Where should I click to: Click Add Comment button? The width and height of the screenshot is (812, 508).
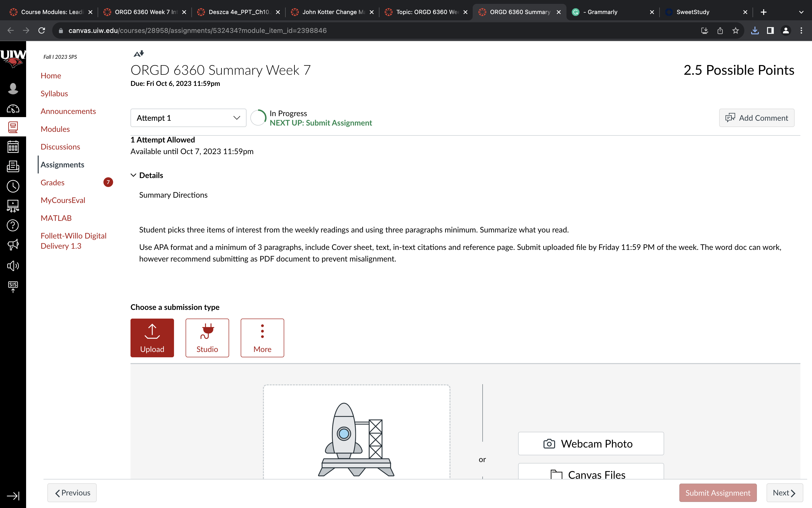click(x=757, y=118)
